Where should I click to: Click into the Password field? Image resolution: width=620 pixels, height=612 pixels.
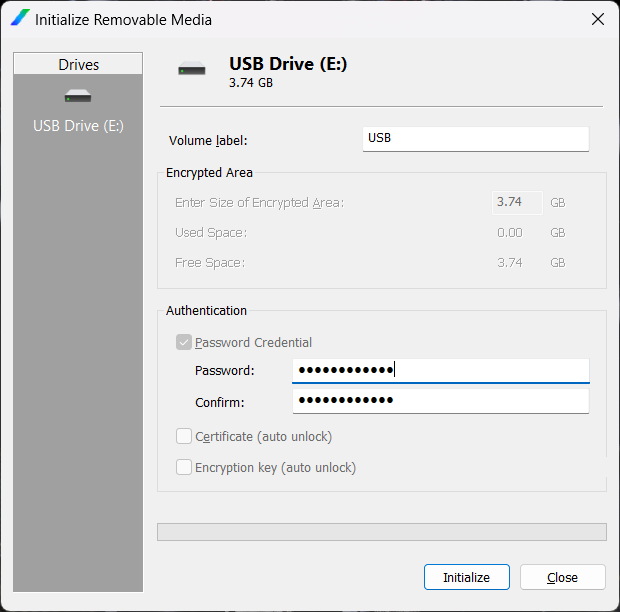tap(440, 371)
